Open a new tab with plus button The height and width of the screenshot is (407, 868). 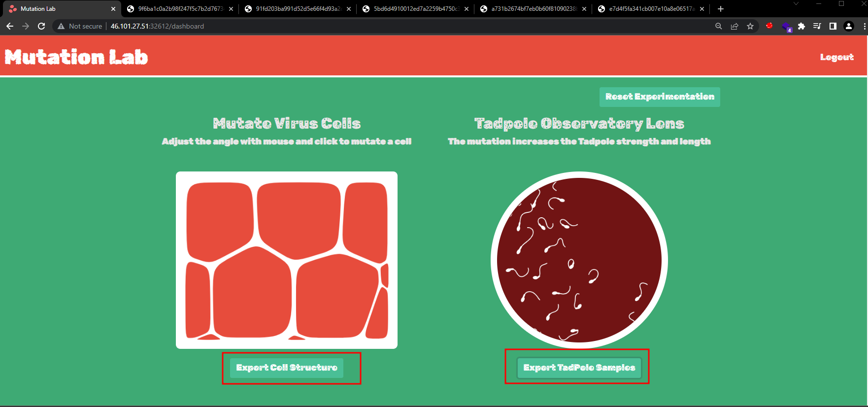tap(721, 9)
